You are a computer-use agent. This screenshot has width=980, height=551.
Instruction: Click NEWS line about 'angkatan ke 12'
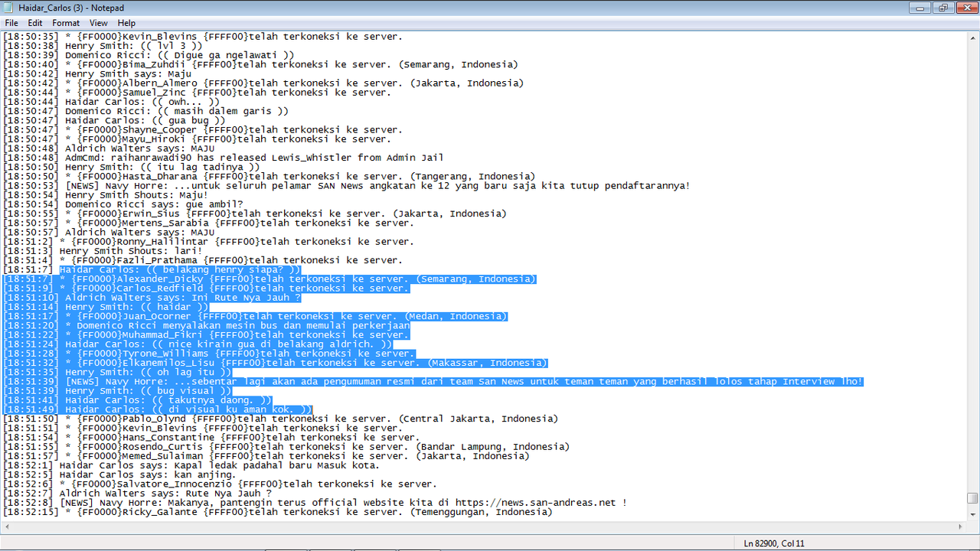point(347,186)
